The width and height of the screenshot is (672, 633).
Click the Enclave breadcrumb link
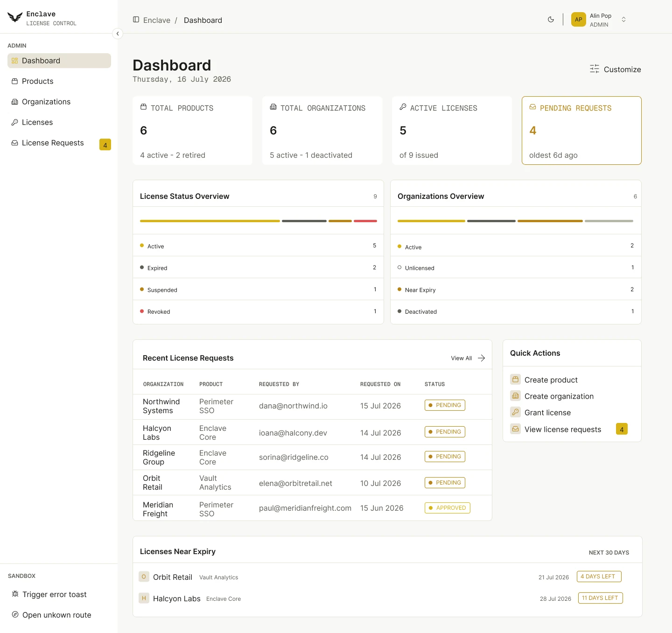[x=157, y=20]
